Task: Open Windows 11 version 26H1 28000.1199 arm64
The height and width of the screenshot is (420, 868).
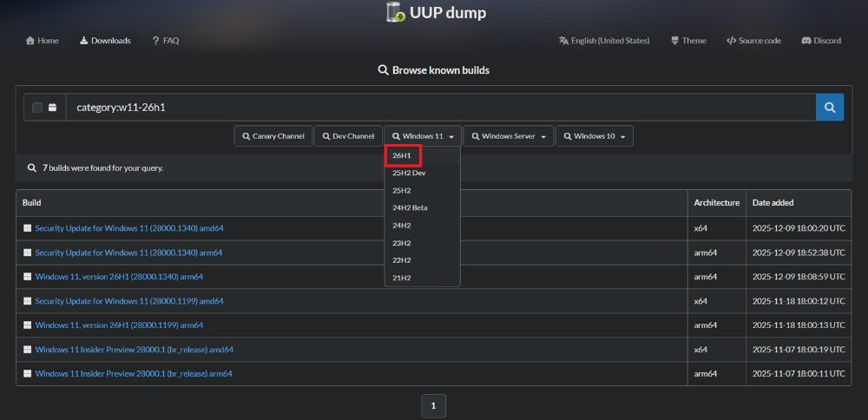Action: pyautogui.click(x=119, y=325)
